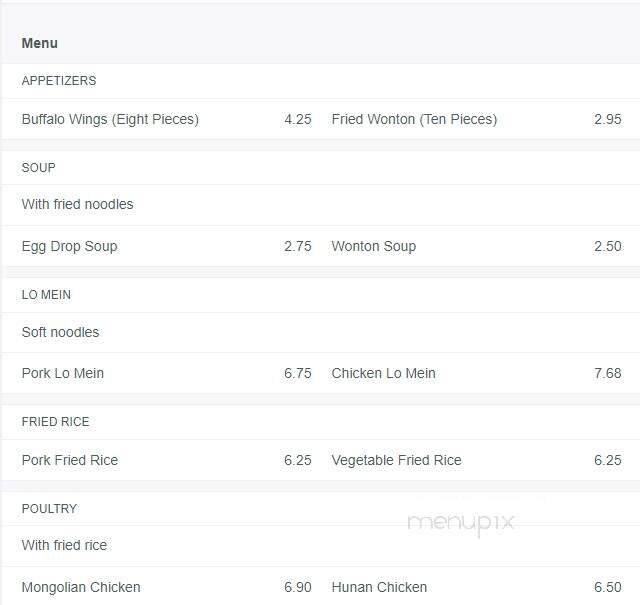Choose the Mongolian Chicken item
Image resolution: width=640 pixels, height=605 pixels.
(81, 587)
